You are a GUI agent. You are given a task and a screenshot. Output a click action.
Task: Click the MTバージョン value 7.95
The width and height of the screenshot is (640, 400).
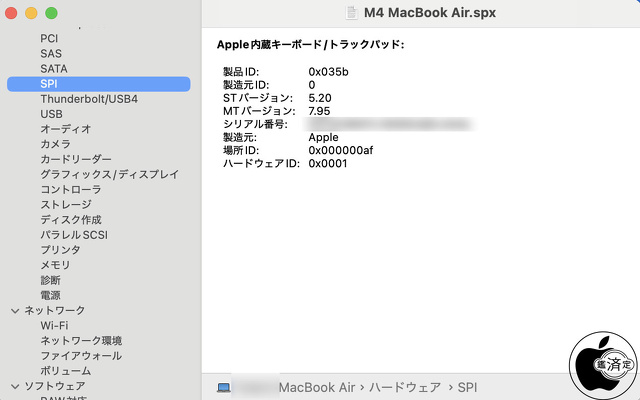(x=319, y=111)
